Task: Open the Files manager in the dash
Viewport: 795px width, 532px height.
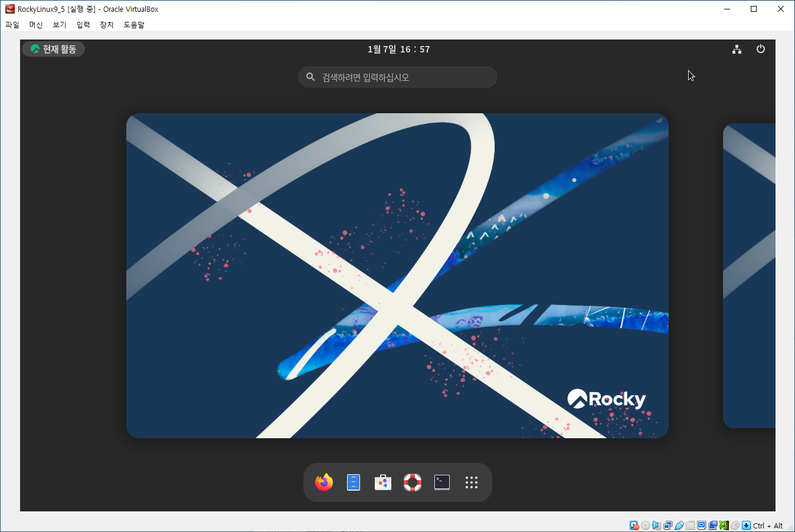Action: (354, 482)
